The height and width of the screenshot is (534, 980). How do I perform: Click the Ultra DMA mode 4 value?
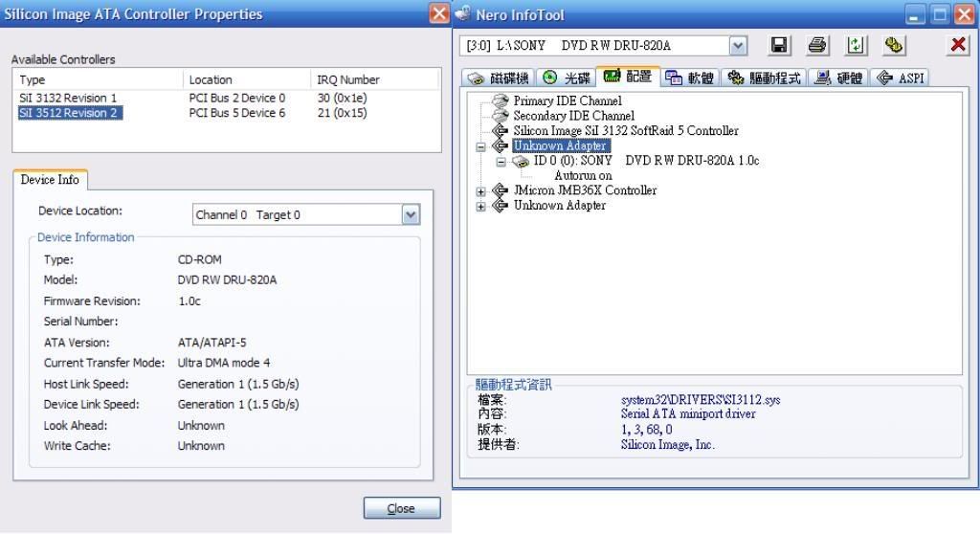[224, 363]
